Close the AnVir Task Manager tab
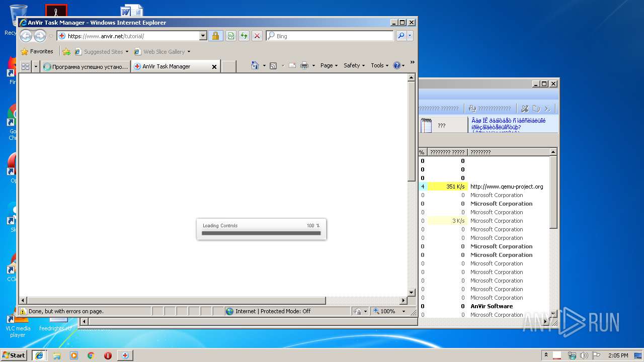This screenshot has width=644, height=362. coord(214,66)
